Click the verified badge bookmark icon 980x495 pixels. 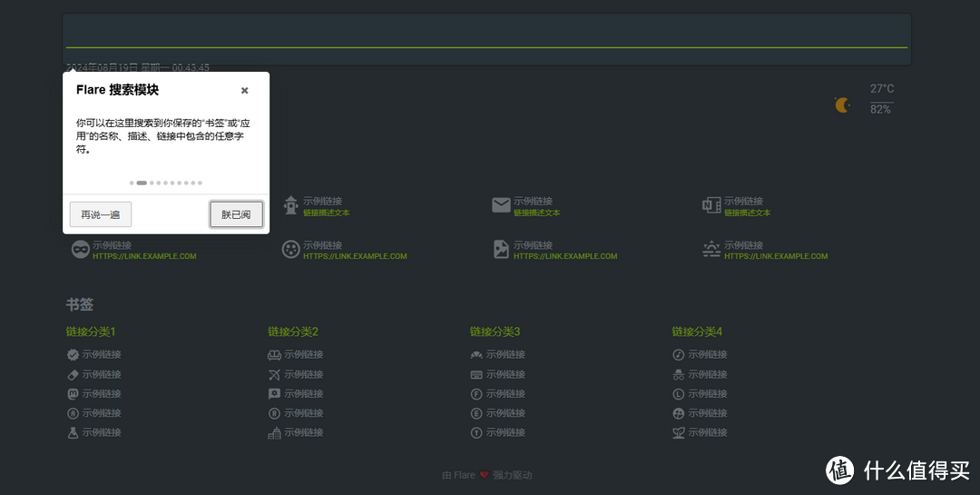[x=73, y=355]
